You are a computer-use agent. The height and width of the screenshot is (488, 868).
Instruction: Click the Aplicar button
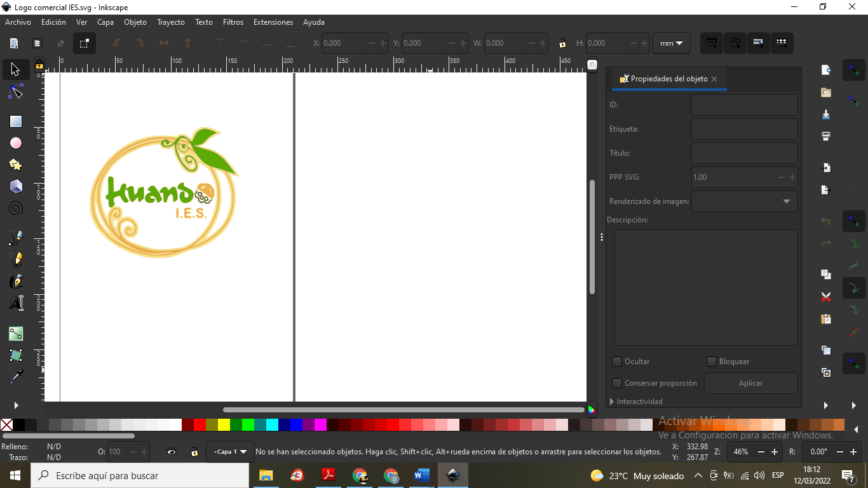pyautogui.click(x=750, y=383)
